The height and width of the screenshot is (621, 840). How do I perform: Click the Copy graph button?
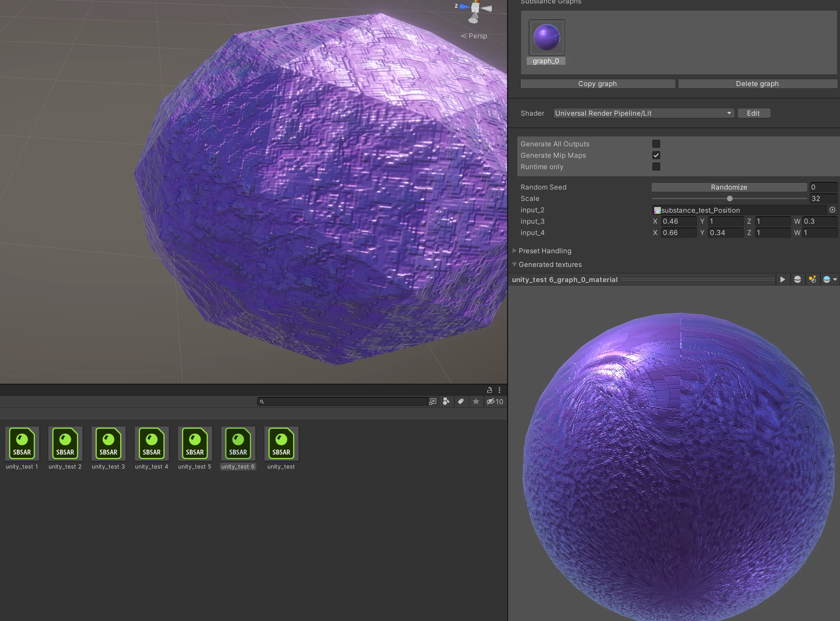point(597,83)
